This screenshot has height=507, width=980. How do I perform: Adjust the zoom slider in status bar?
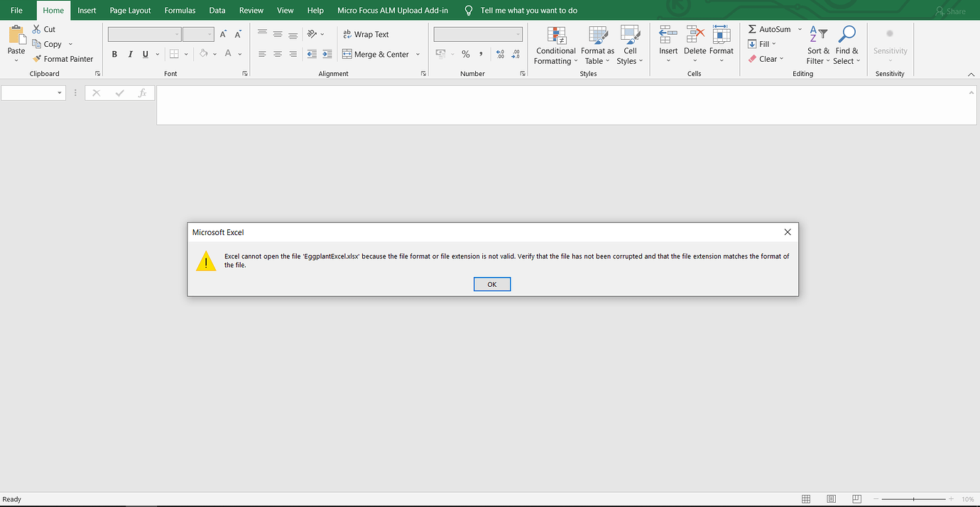click(913, 499)
